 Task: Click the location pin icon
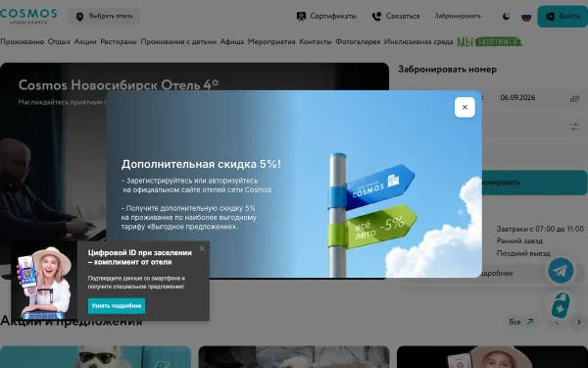(80, 17)
